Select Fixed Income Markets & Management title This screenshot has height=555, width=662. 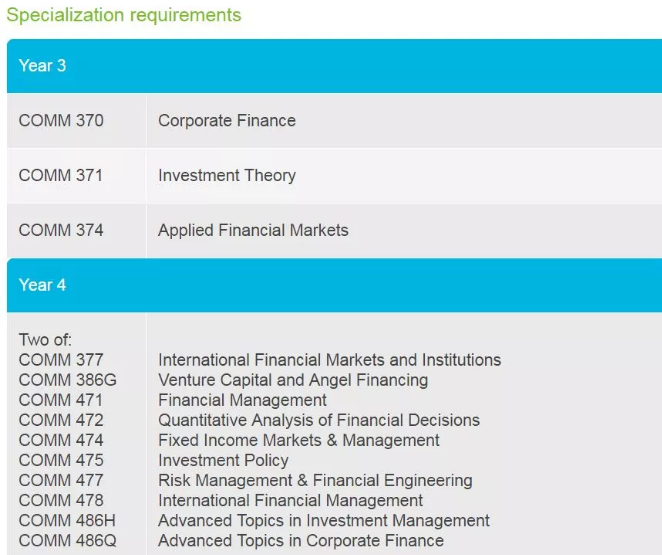click(299, 440)
